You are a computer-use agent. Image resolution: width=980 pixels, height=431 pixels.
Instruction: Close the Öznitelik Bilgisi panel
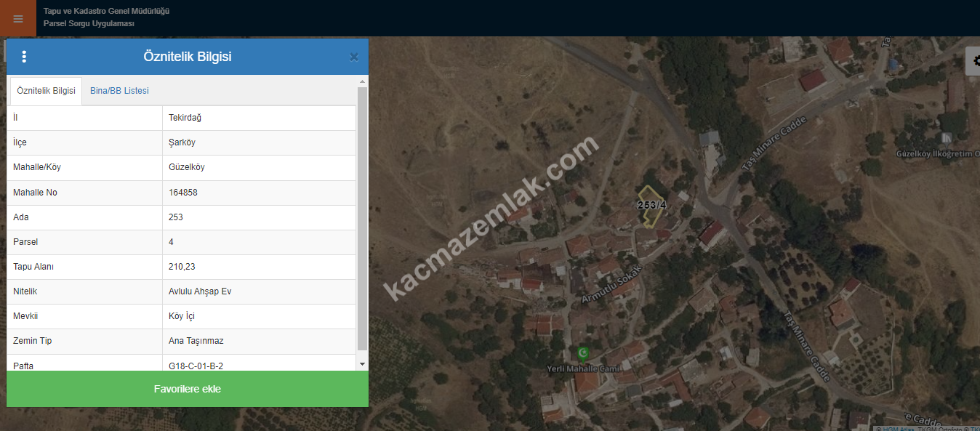coord(354,57)
